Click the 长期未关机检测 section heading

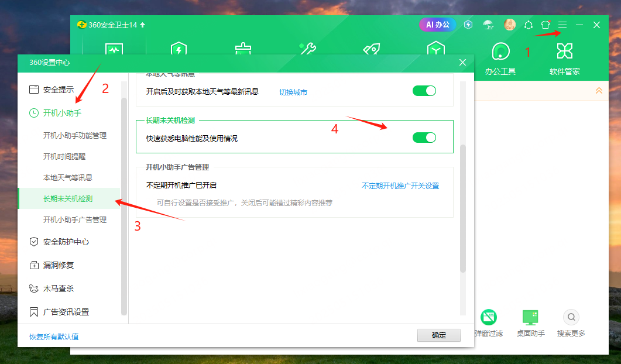170,121
